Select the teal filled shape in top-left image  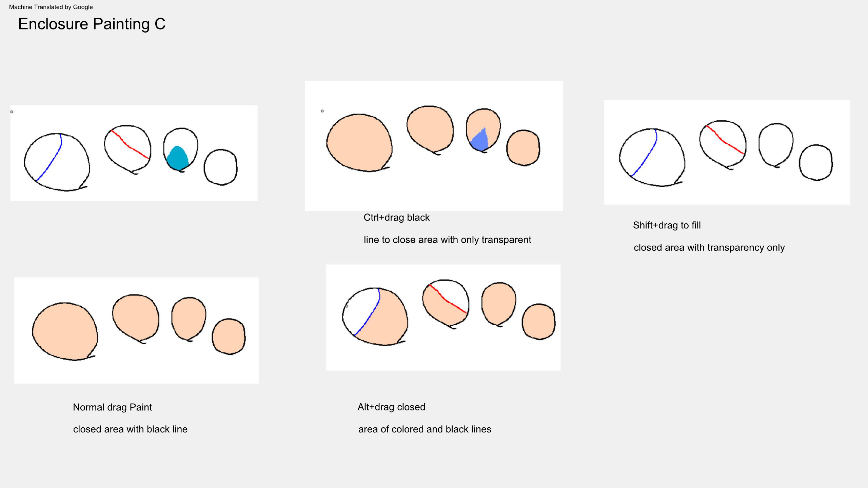[x=177, y=158]
